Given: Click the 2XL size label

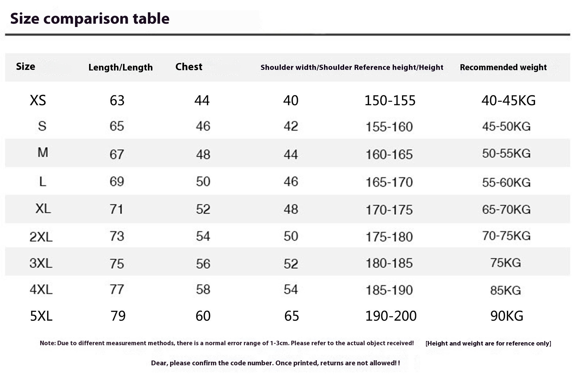Looking at the screenshot, I should (x=41, y=237).
